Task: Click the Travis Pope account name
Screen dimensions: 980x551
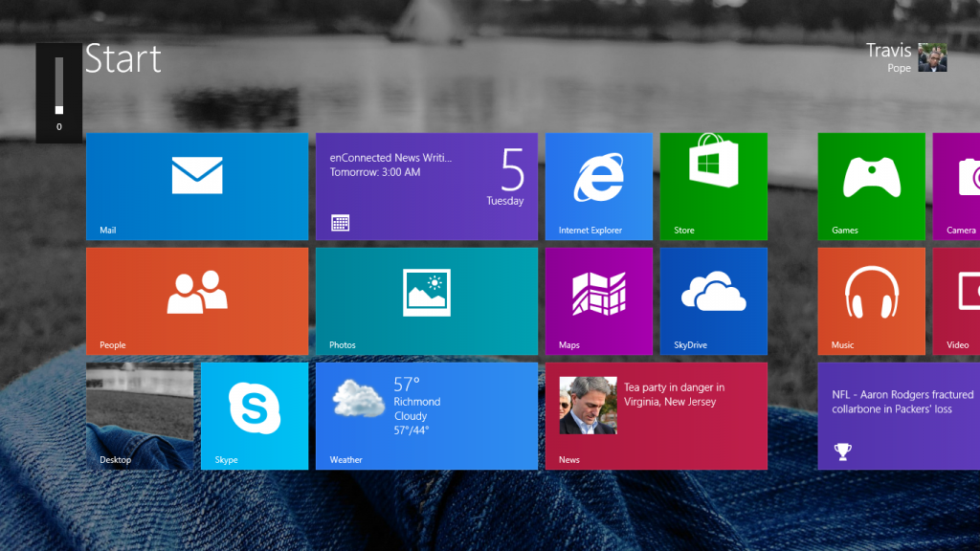Action: click(889, 51)
